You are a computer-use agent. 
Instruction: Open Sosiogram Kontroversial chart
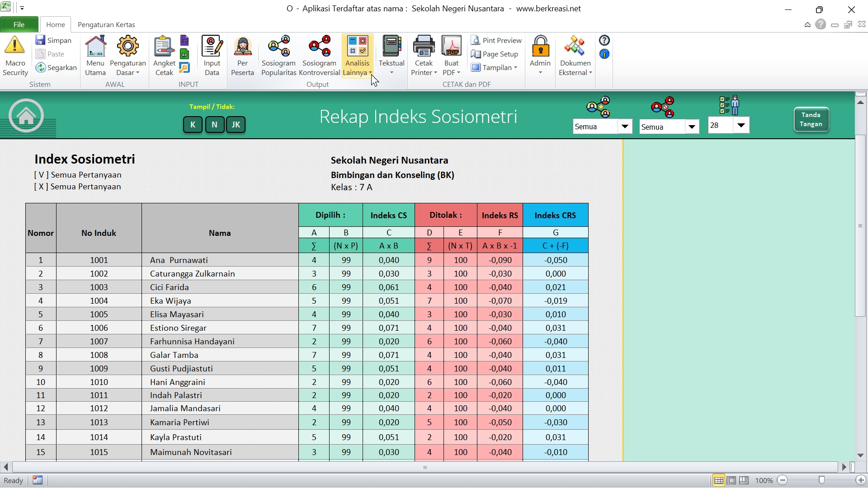pos(319,46)
